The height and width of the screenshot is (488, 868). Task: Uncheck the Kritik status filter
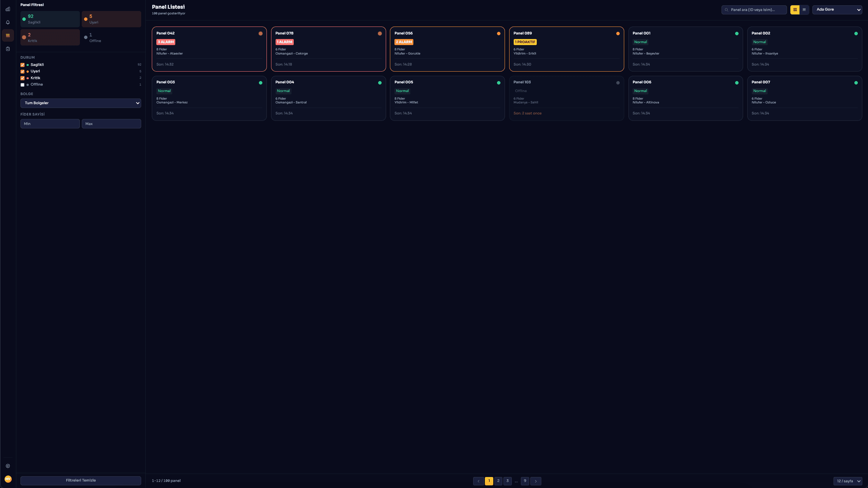point(22,78)
